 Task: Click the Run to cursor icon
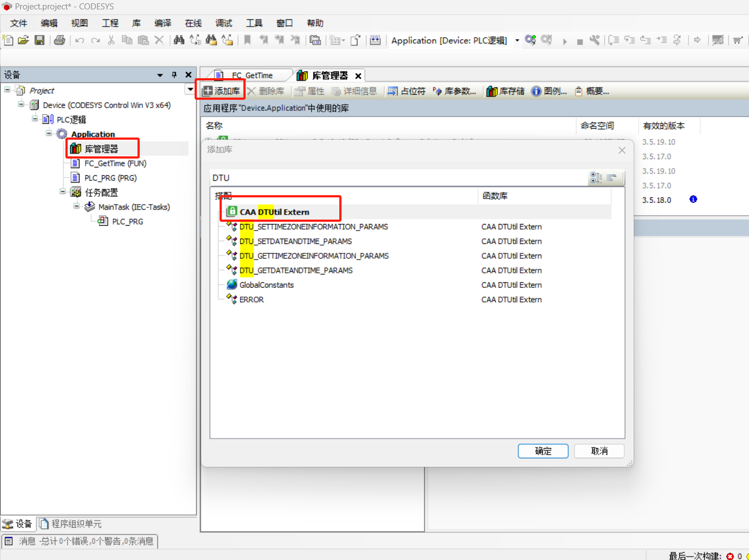pos(661,40)
